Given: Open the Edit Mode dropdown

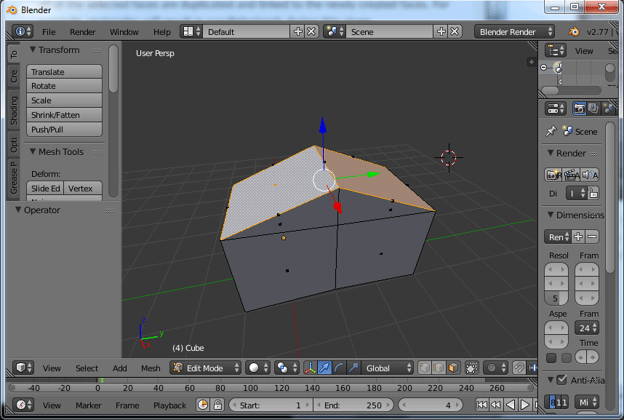Looking at the screenshot, I should tap(206, 368).
